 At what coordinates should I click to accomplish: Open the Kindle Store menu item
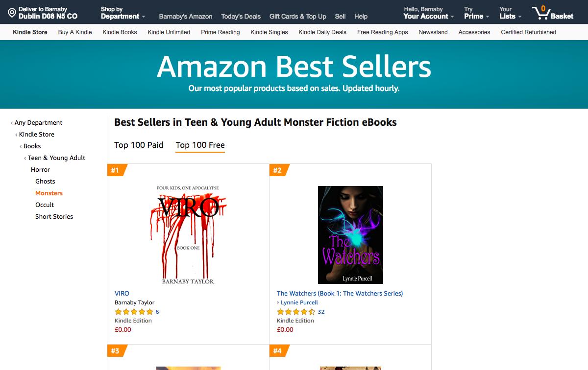[29, 32]
